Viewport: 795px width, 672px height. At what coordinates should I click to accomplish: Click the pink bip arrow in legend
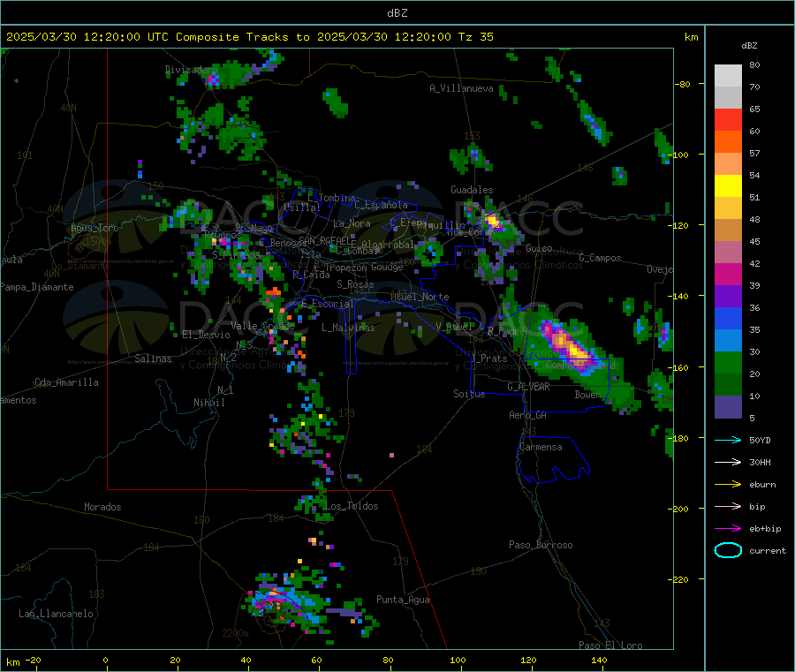pos(728,506)
